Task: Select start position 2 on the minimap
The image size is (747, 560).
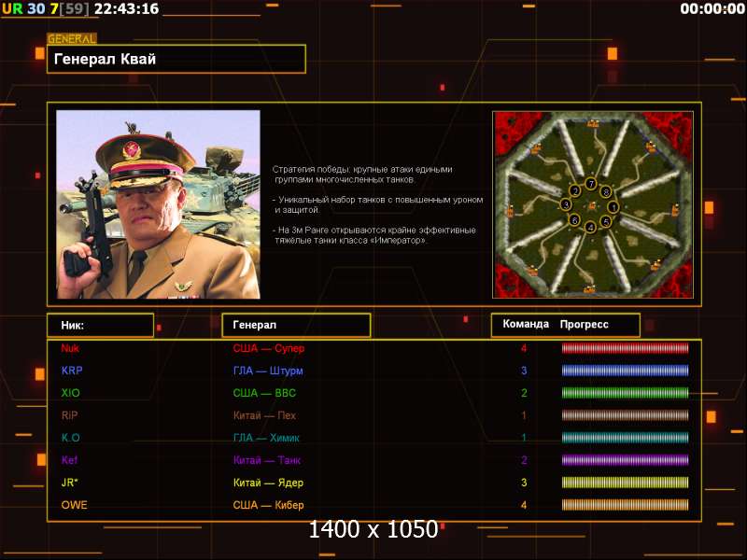Action: pos(575,190)
